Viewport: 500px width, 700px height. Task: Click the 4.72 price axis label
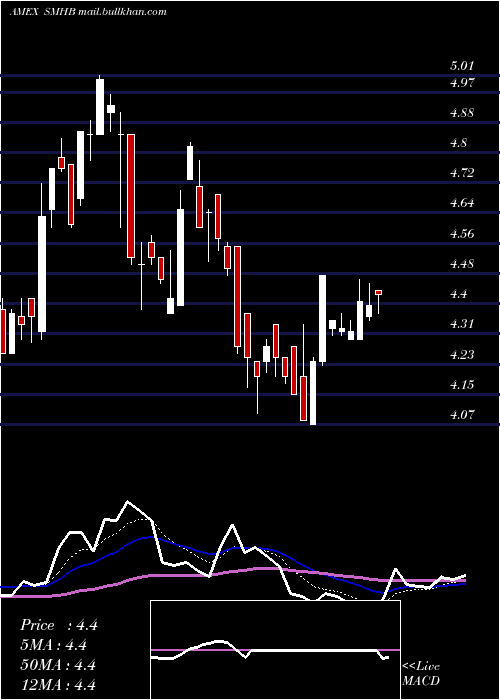461,173
